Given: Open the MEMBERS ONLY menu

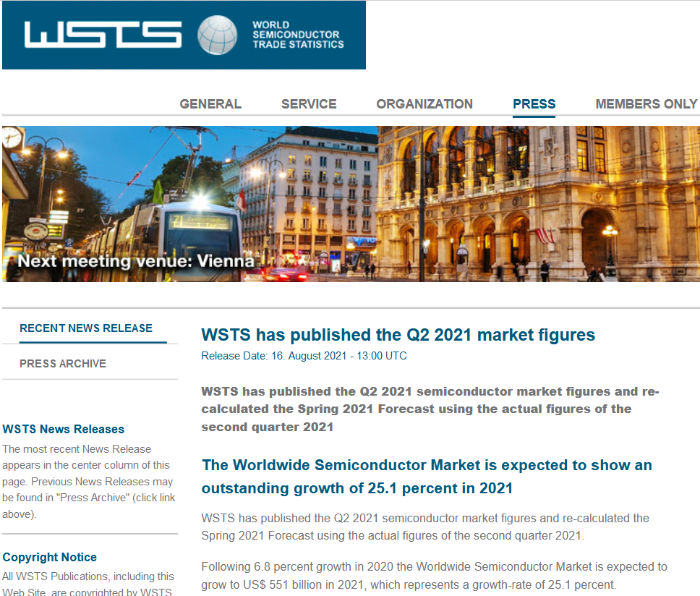Looking at the screenshot, I should pos(646,103).
